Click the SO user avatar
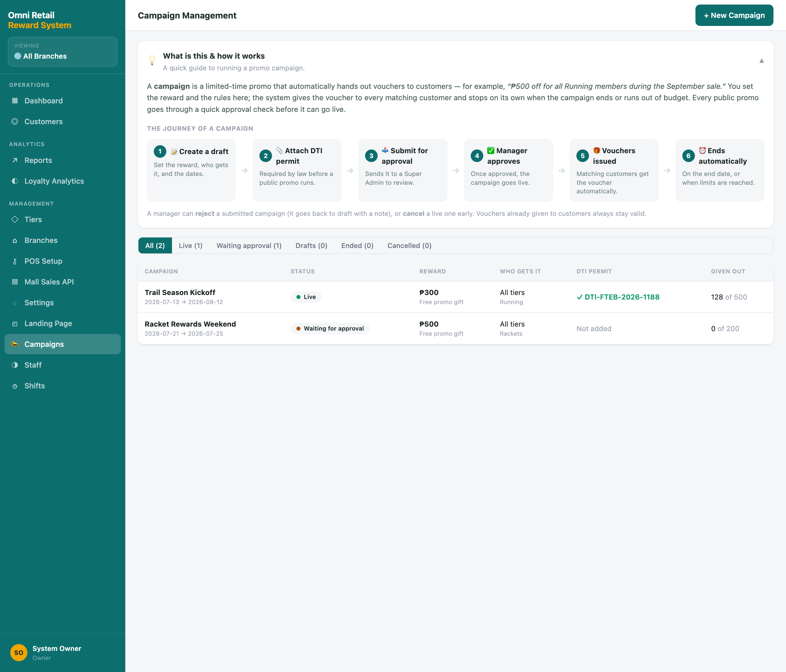Screen dimensions: 786x672 click(x=19, y=653)
